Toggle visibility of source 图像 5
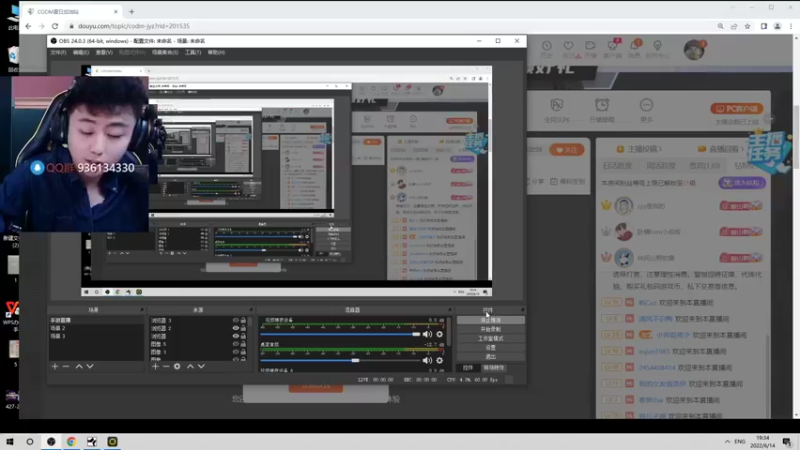This screenshot has width=800, height=450. coord(235,344)
